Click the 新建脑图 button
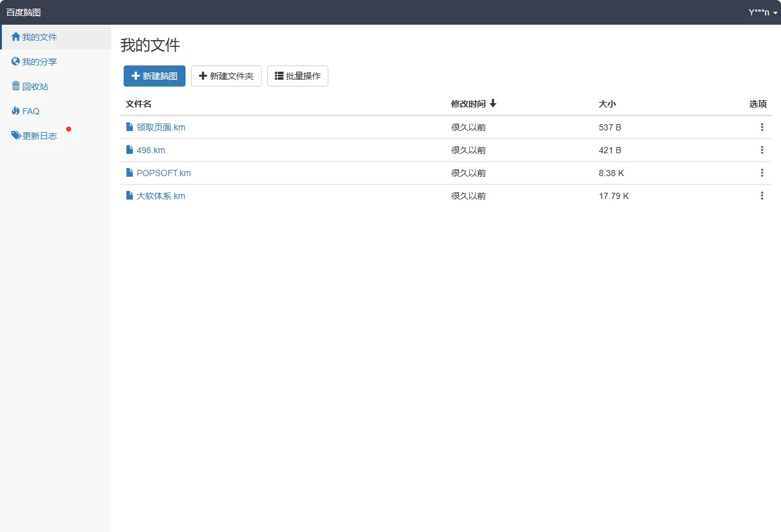 pyautogui.click(x=155, y=76)
